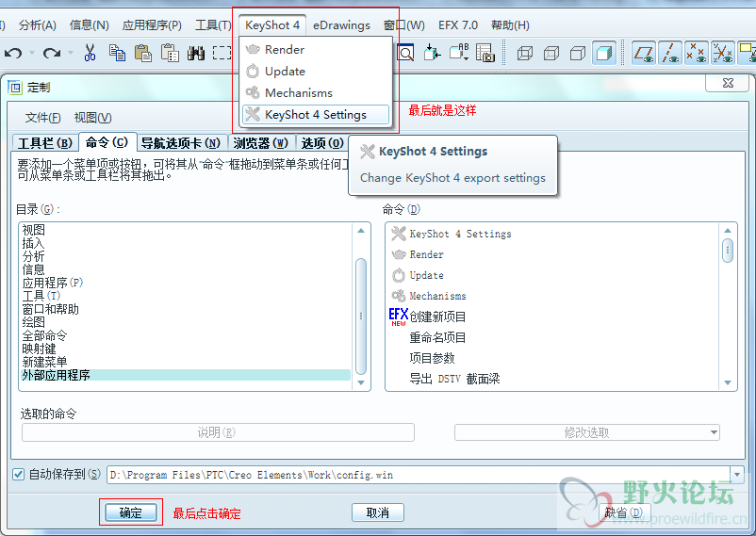This screenshot has width=756, height=536.
Task: Toggle datum point display
Action: (697, 53)
